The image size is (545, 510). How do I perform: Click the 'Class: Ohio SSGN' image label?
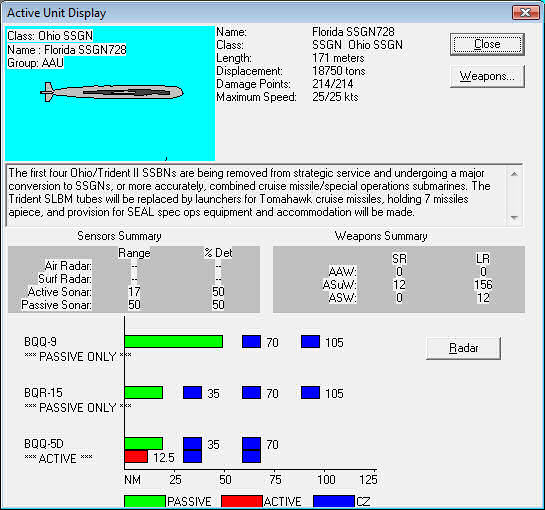[x=50, y=36]
